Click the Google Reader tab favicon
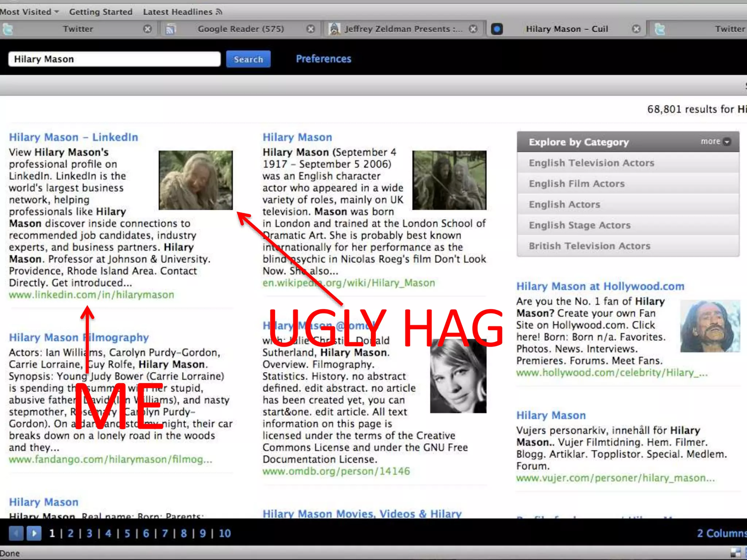The height and width of the screenshot is (560, 747). (170, 29)
